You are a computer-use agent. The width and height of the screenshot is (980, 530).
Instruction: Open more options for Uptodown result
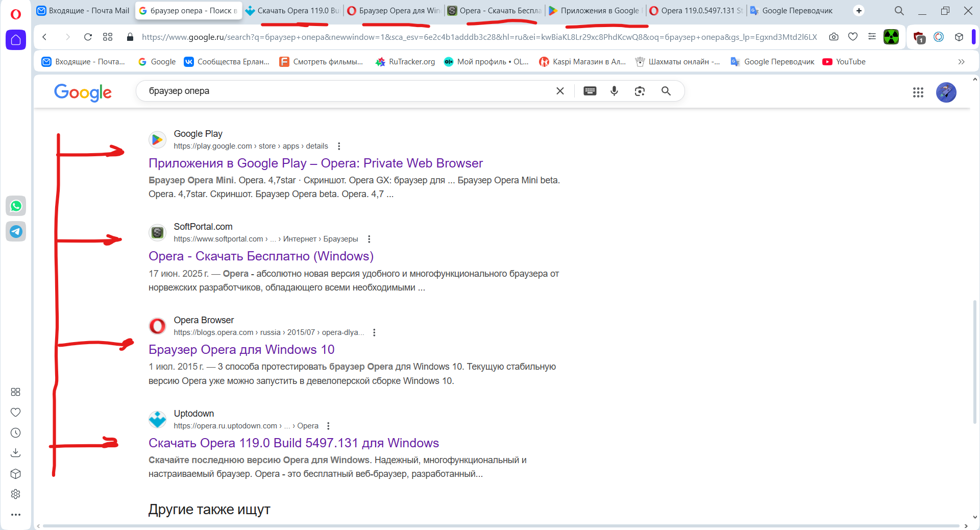[328, 426]
